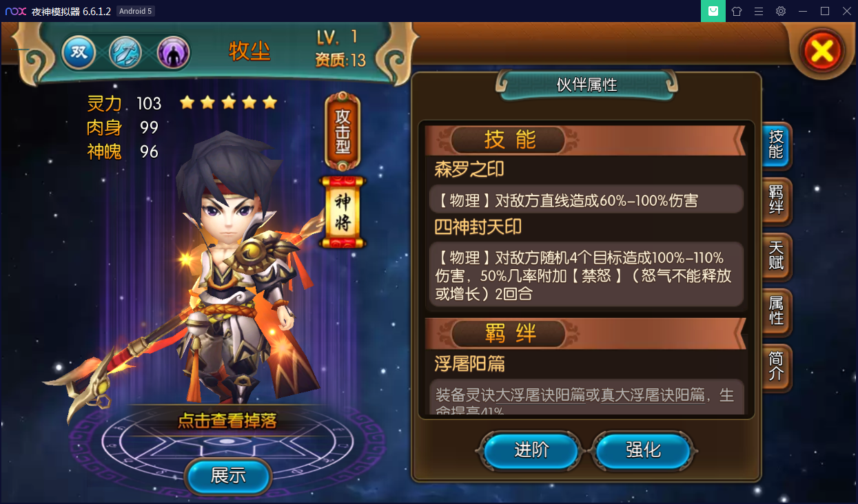
Task: Click the blue 双 skill icon
Action: pos(79,53)
